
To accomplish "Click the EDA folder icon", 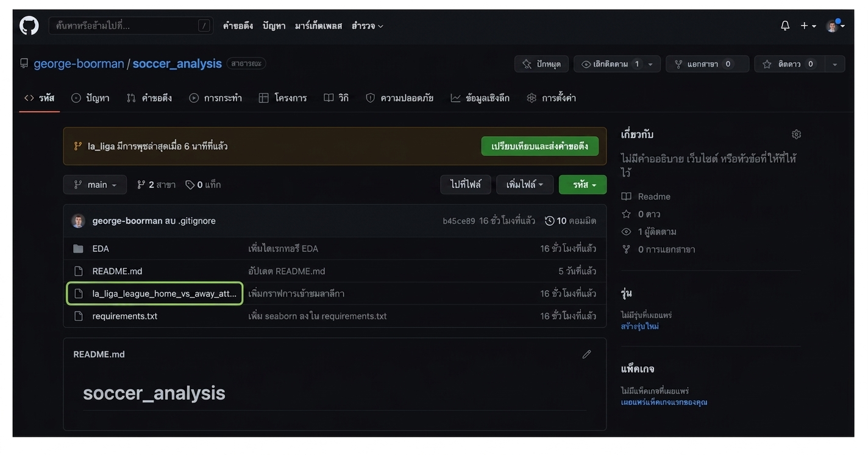I will click(x=78, y=249).
